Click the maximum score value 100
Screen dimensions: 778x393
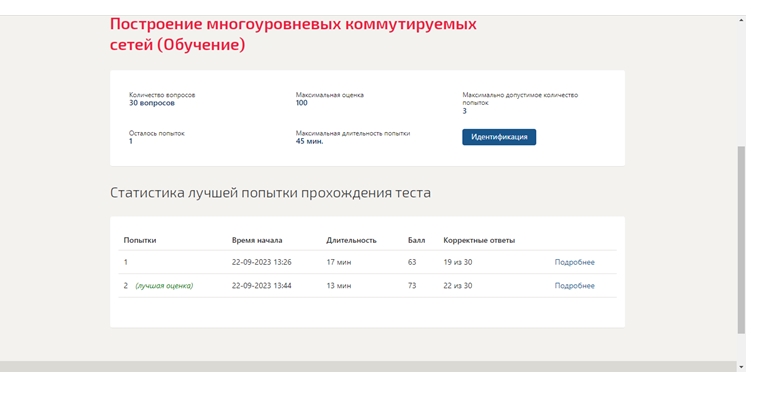coord(301,103)
